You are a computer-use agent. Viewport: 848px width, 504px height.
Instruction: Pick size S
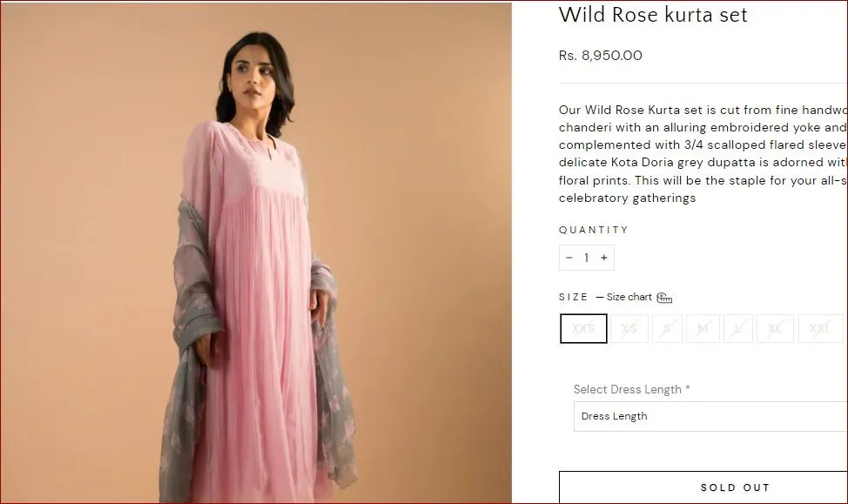pyautogui.click(x=668, y=329)
